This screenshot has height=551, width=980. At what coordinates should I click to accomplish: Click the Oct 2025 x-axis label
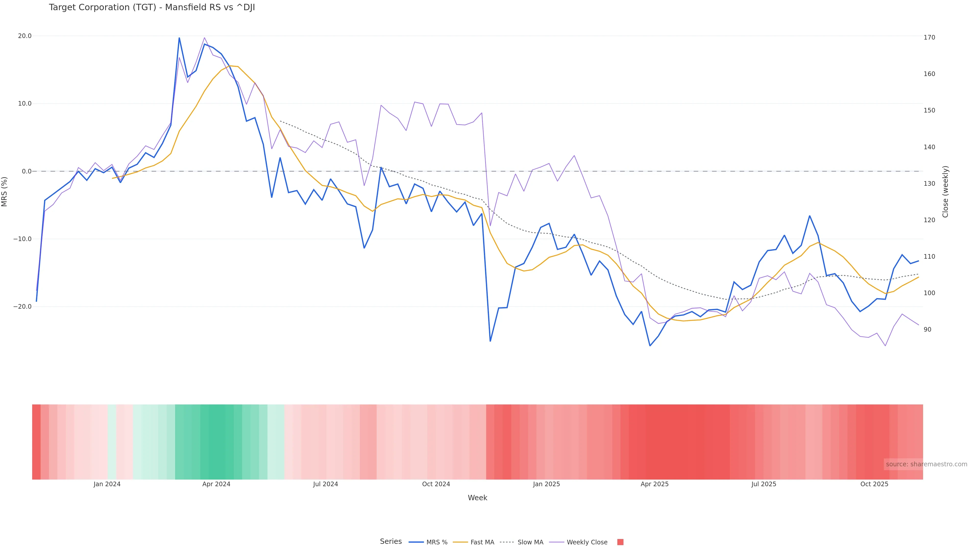(x=874, y=484)
